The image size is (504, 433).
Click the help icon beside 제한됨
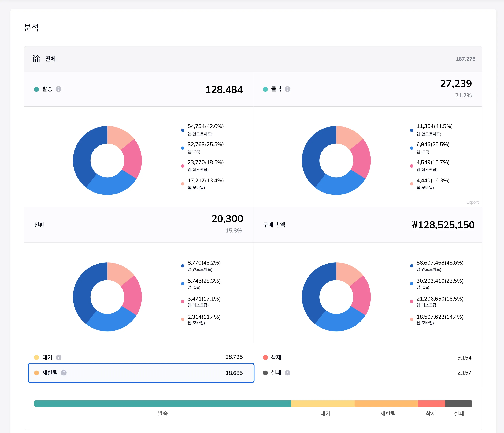click(x=64, y=373)
